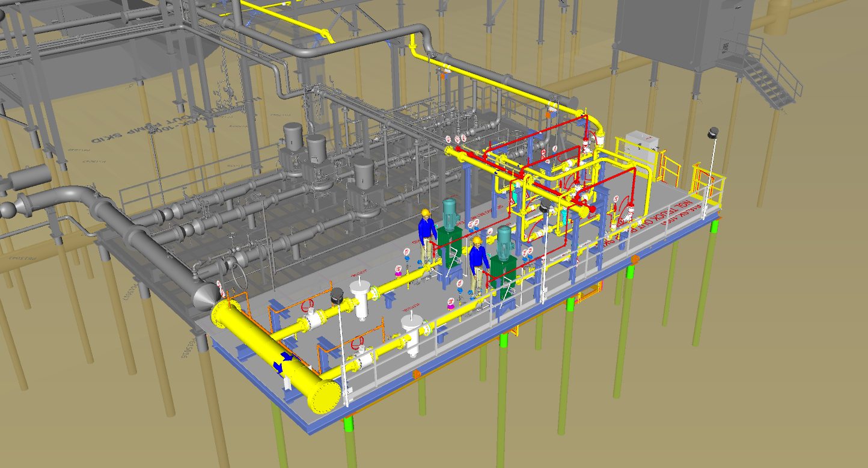
Task: Click the front end flange of the large yellow header
Action: pyautogui.click(x=325, y=397)
